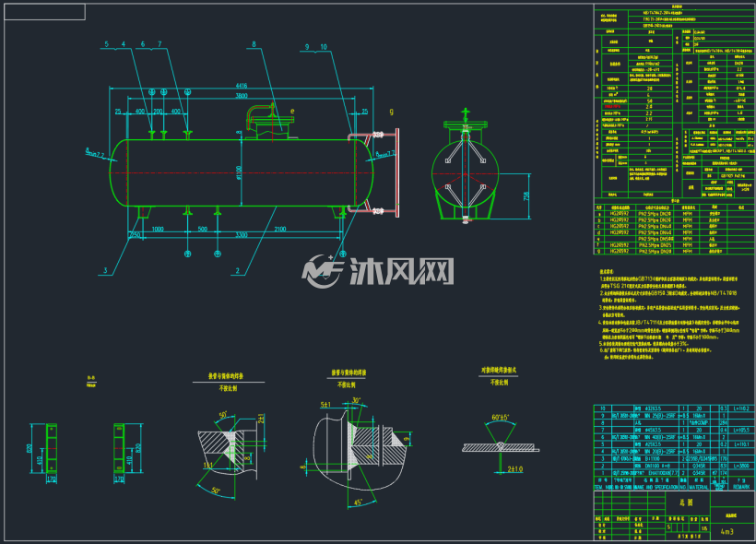Screen dimensions: 756x544
Task: Pick the 200 nozzle spacing dimension
Action: (158, 112)
